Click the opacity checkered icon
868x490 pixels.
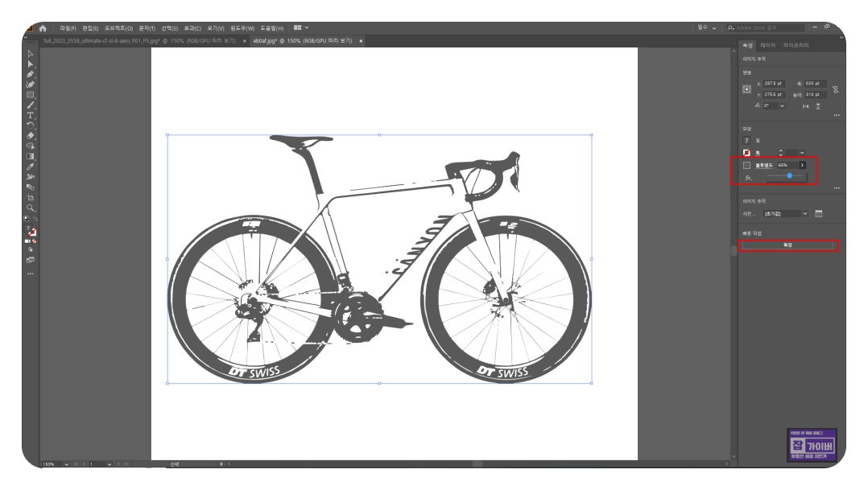coord(746,166)
